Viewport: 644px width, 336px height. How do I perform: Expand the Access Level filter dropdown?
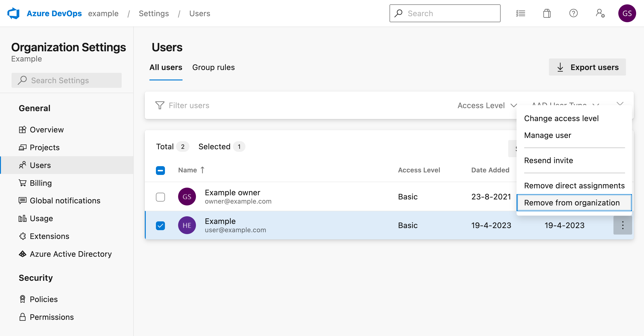[x=487, y=105]
